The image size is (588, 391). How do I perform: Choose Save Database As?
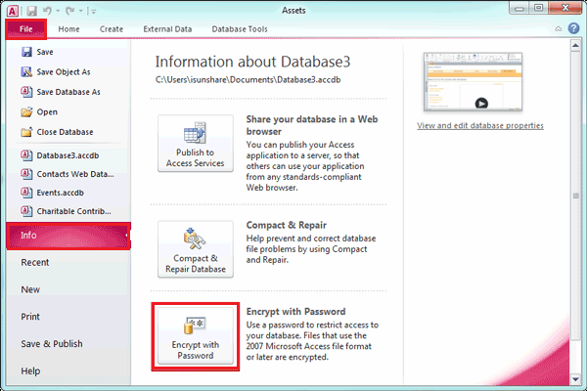[x=68, y=92]
